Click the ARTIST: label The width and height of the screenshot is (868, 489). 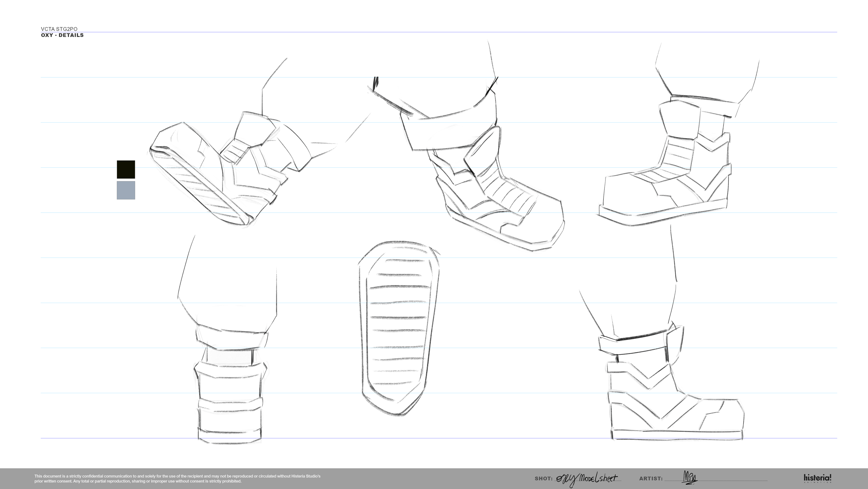tap(651, 479)
